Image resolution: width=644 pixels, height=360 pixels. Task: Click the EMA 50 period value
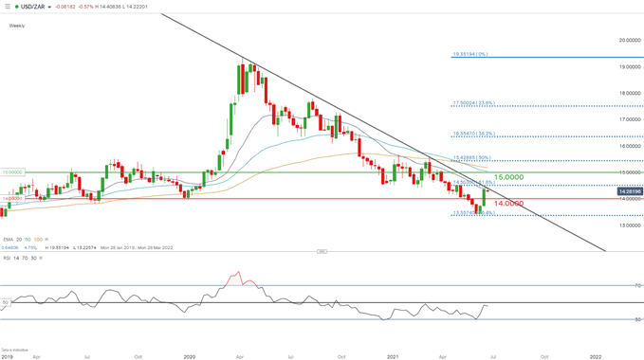coord(28,240)
